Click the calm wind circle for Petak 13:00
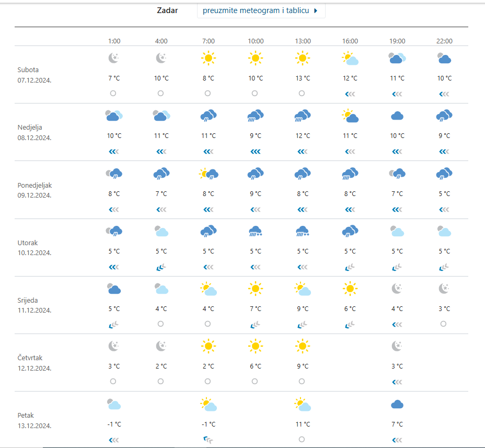 tap(302, 440)
